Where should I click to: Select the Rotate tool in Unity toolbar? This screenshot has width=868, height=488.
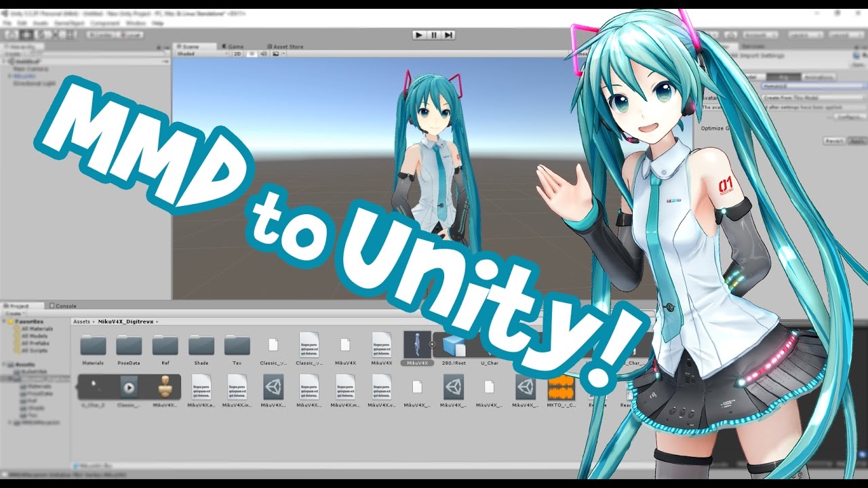pyautogui.click(x=40, y=35)
